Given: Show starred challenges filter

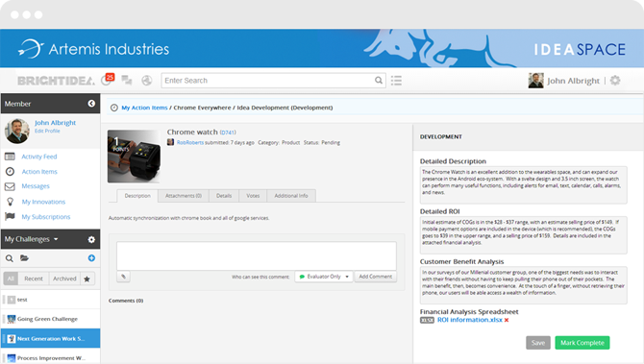Looking at the screenshot, I should [x=87, y=279].
